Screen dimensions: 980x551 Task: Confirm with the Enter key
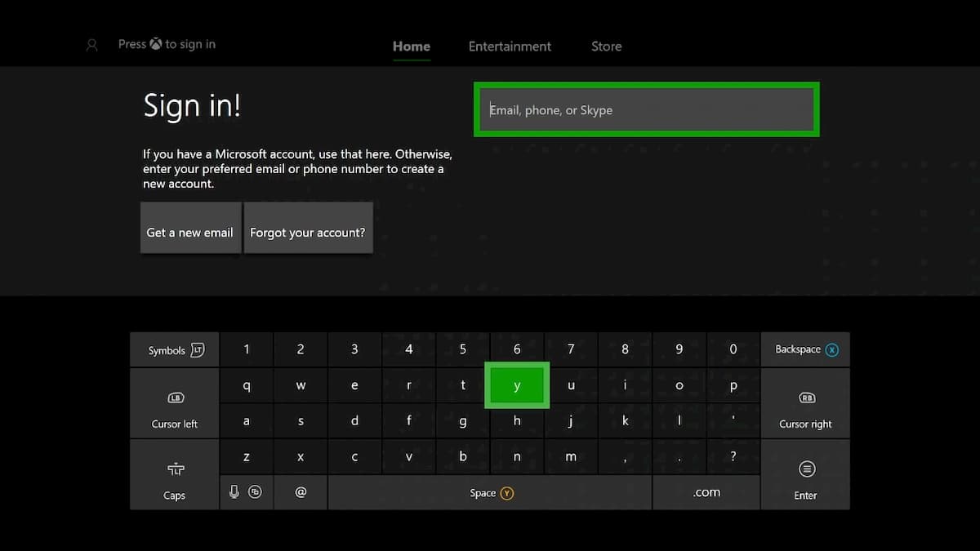[805, 475]
